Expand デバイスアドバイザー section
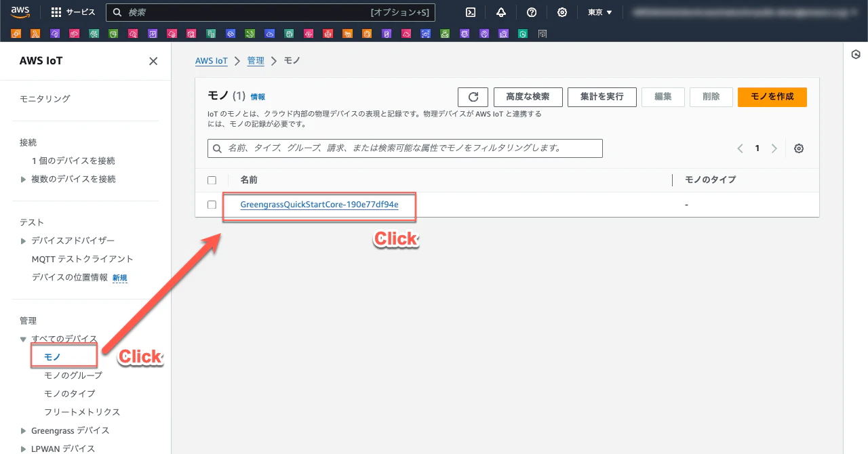 pyautogui.click(x=24, y=241)
